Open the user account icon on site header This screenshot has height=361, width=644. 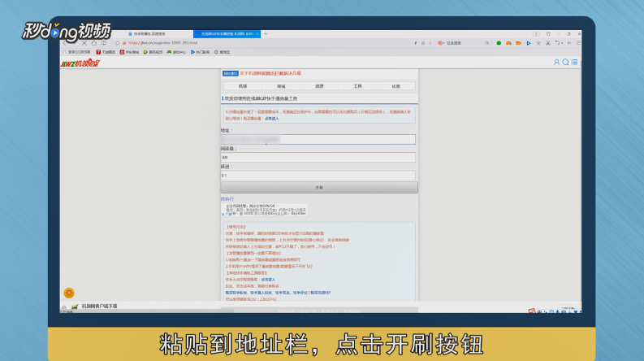click(x=556, y=62)
